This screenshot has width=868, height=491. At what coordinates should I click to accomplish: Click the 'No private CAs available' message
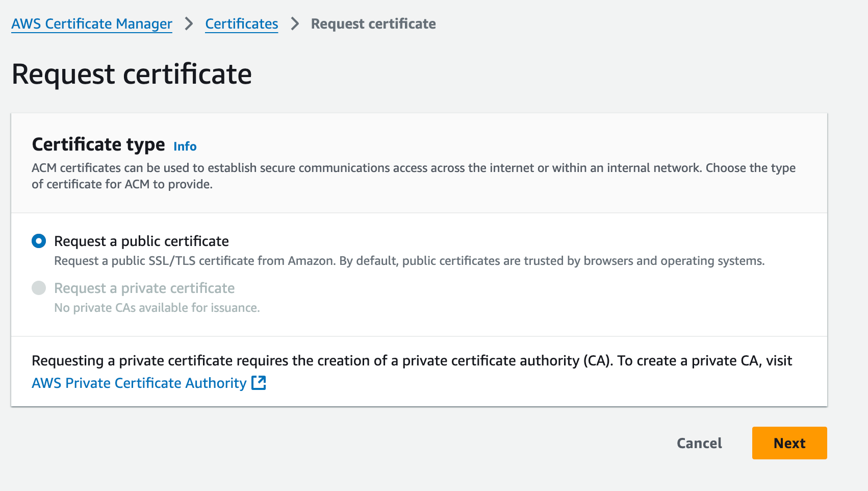click(157, 308)
